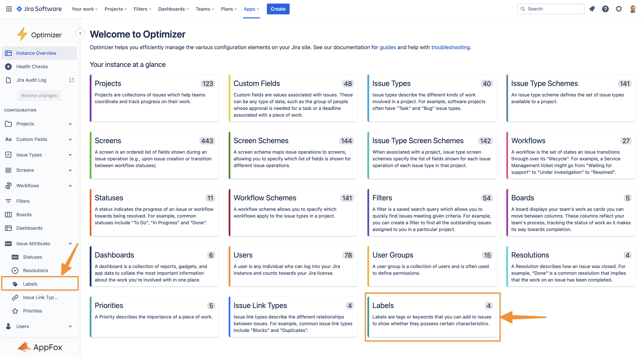Open the app switcher grid icon
This screenshot has height=357, width=644.
coord(9,9)
